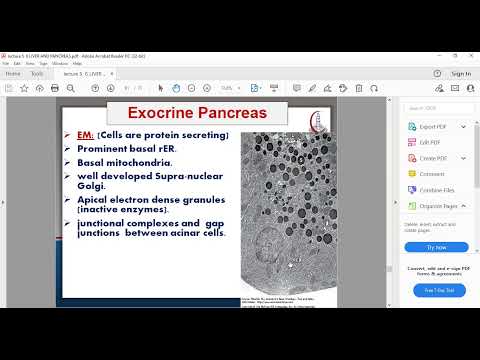Click the Save file icon in toolbar
Screen dimensions: 480x360
click(9, 88)
